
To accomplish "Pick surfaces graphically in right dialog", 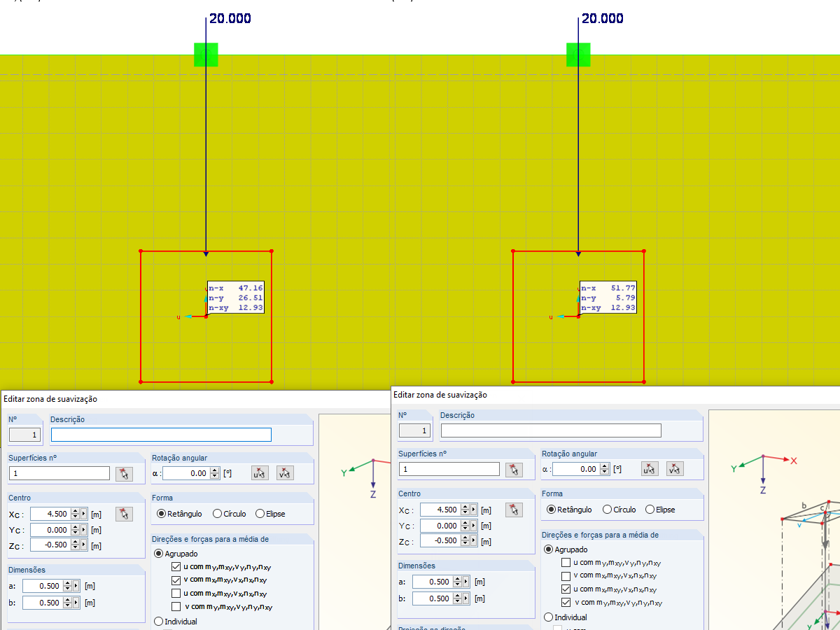I will click(x=514, y=470).
